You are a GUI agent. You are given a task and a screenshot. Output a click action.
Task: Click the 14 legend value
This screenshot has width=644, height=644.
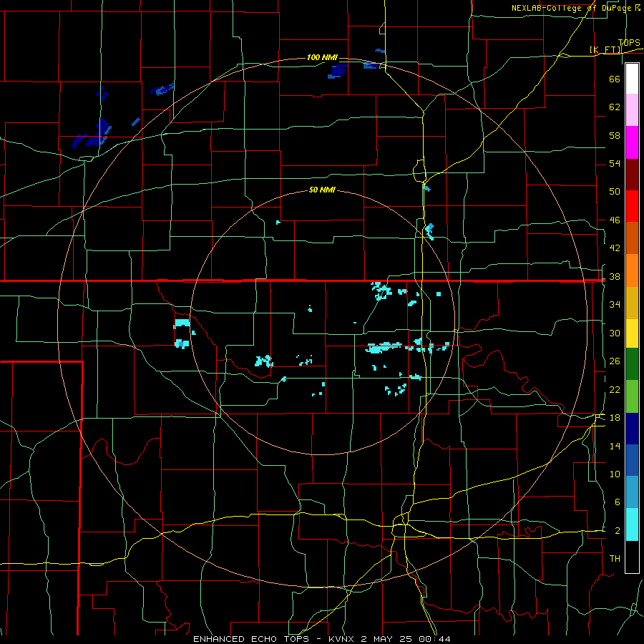pos(615,446)
